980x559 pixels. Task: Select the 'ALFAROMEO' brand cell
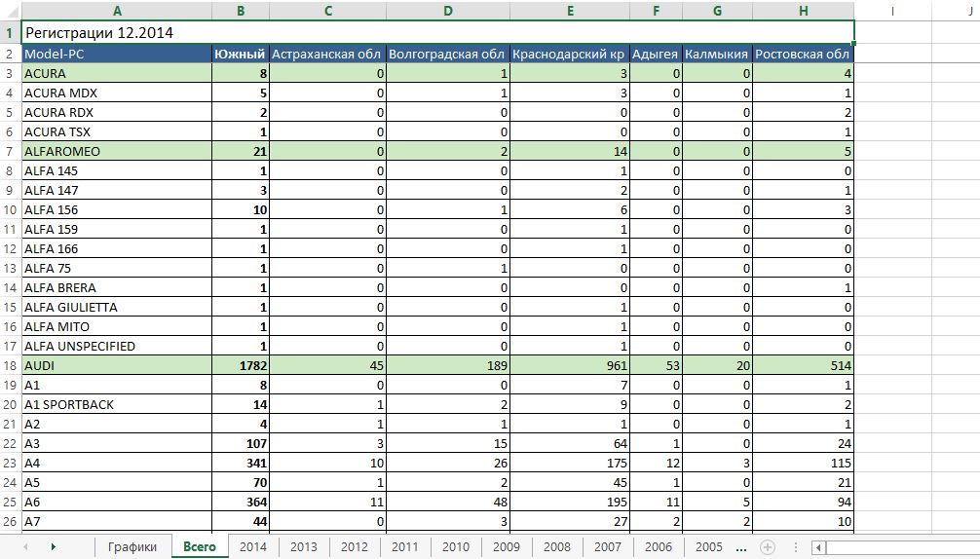point(117,151)
